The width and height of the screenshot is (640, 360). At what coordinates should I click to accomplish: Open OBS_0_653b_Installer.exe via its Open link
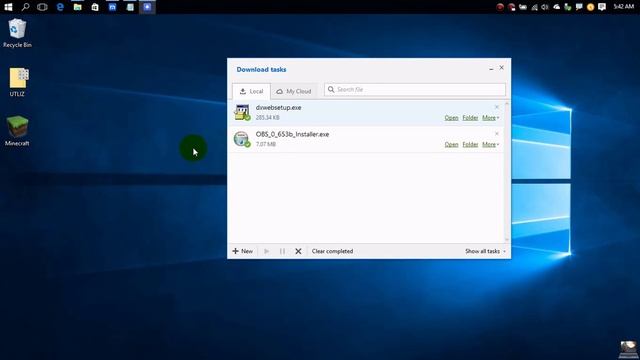(451, 144)
